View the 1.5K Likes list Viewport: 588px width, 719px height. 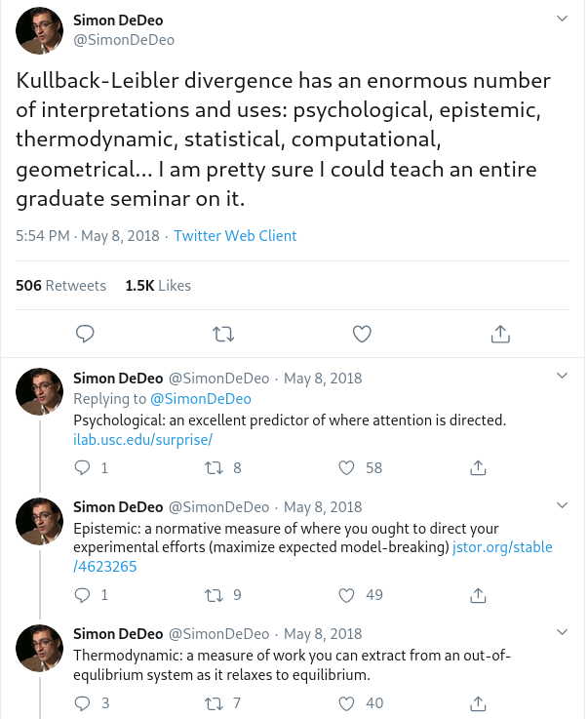point(158,286)
